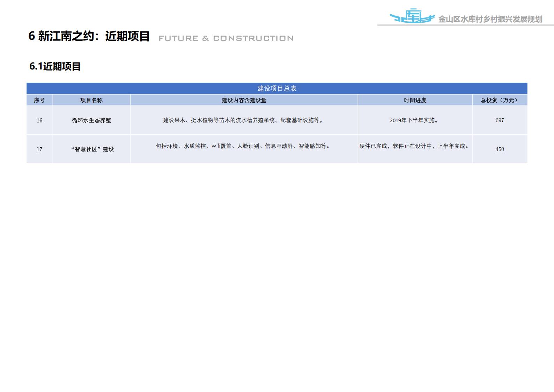
Task: Click the title 6 新江南之约：近期项目
Action: [x=89, y=36]
